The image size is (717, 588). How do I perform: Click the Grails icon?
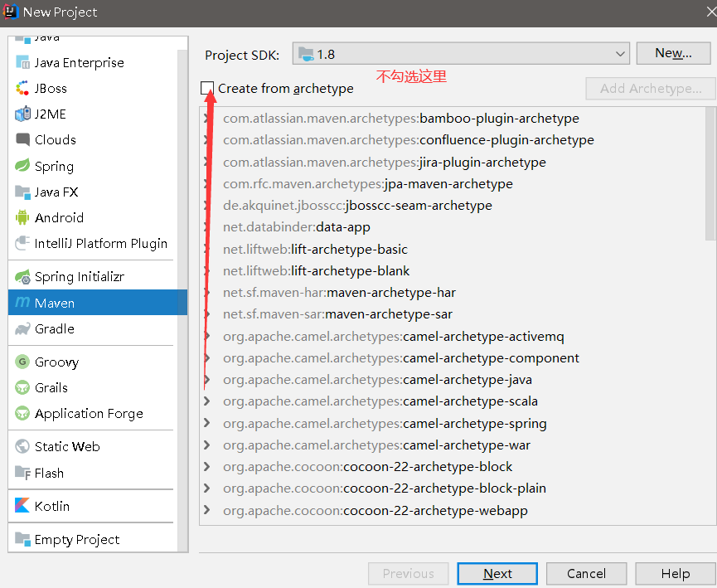[x=22, y=387]
